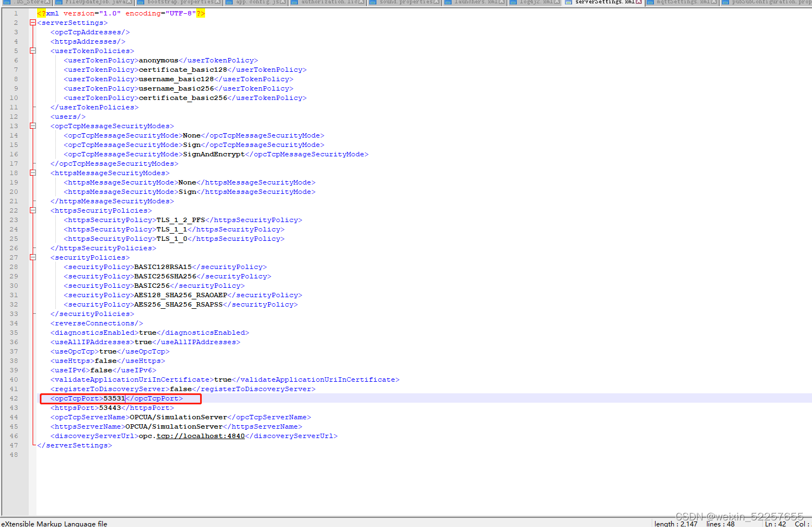Viewport: 812px width, 527px height.
Task: Click the Ln : 42 field in status bar
Action: pos(775,524)
